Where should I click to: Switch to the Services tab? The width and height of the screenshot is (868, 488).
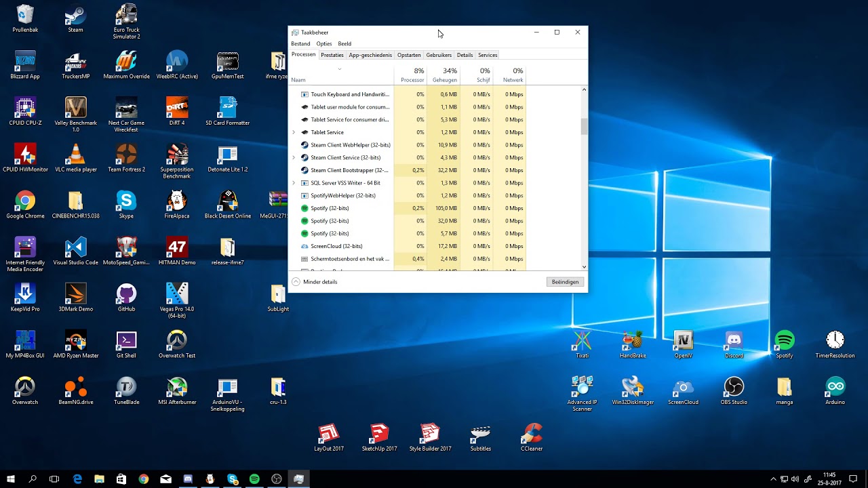point(488,55)
